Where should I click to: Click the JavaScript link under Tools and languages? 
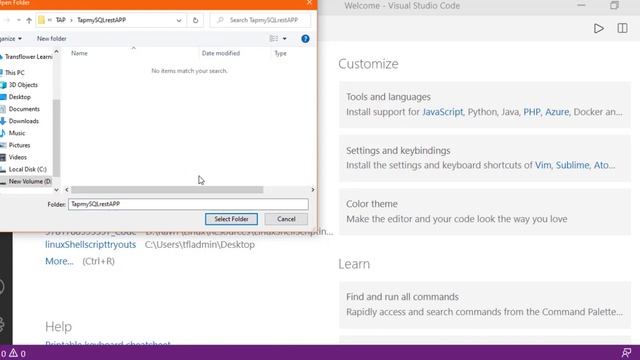[x=442, y=112]
